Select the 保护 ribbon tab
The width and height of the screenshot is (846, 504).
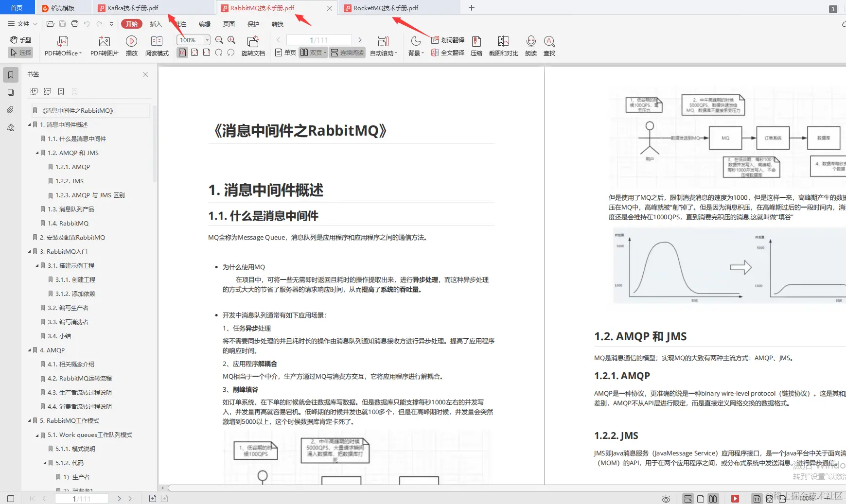(253, 24)
